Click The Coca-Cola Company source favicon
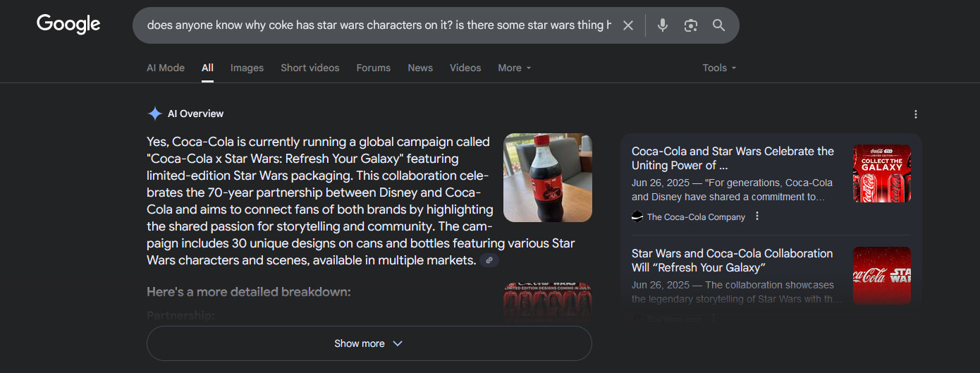 coord(637,216)
